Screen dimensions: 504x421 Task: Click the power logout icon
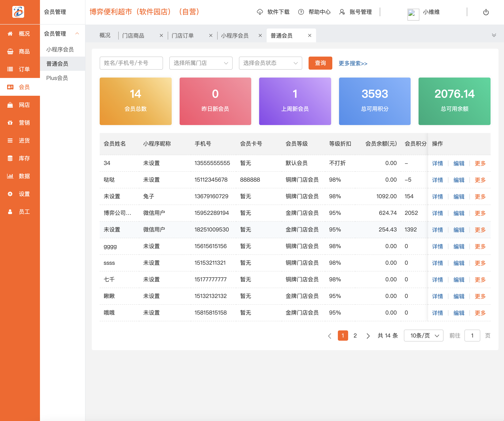(486, 12)
